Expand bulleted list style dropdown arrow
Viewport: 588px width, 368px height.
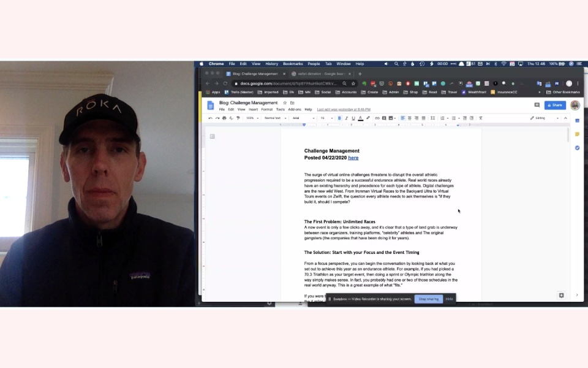459,118
